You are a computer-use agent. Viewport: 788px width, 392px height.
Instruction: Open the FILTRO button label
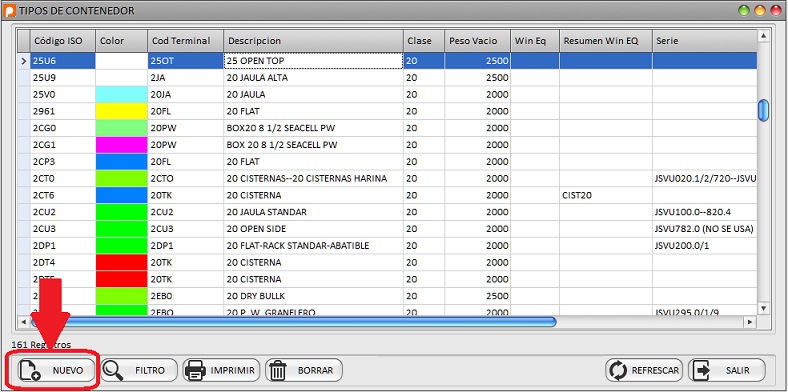tap(150, 371)
